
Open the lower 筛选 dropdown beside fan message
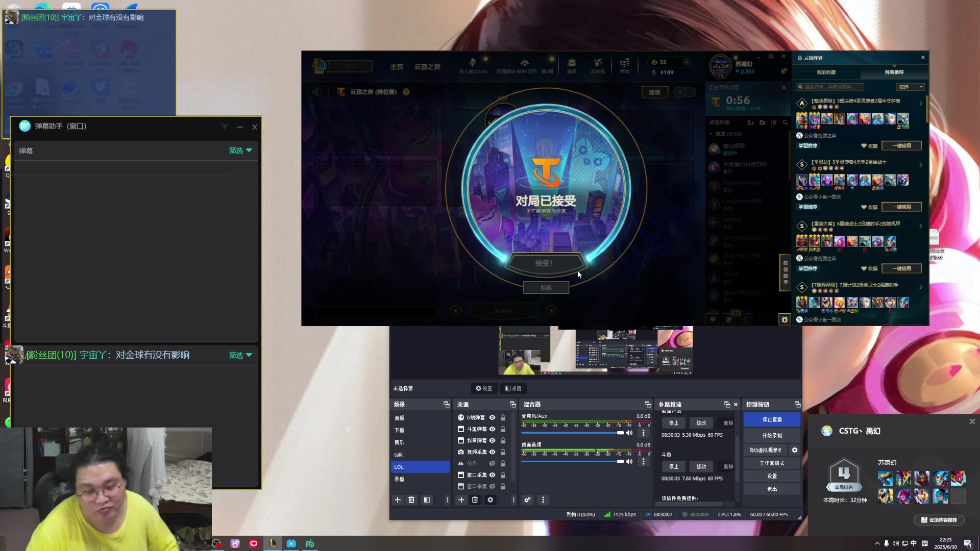240,355
